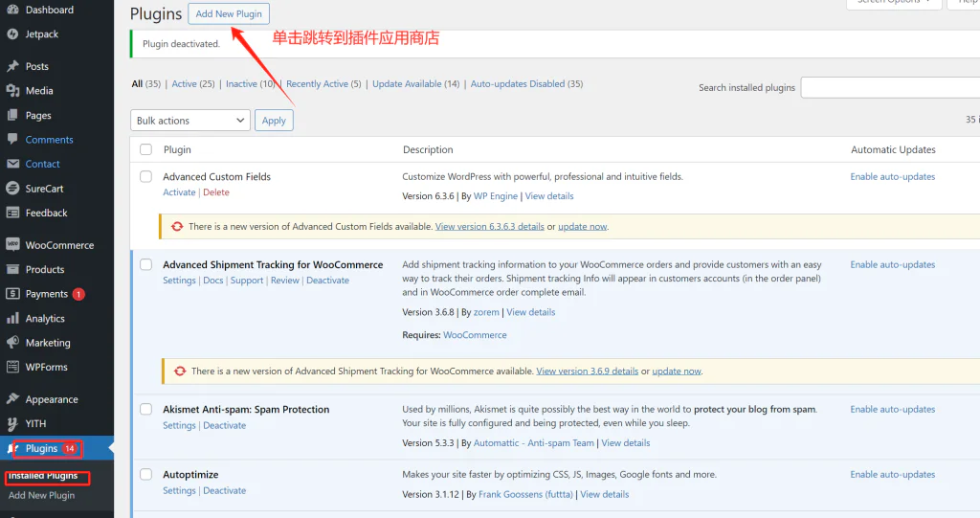Screen dimensions: 980x518
Task: Select the Akismet Anti-spam plugin checkbox
Action: 146,410
